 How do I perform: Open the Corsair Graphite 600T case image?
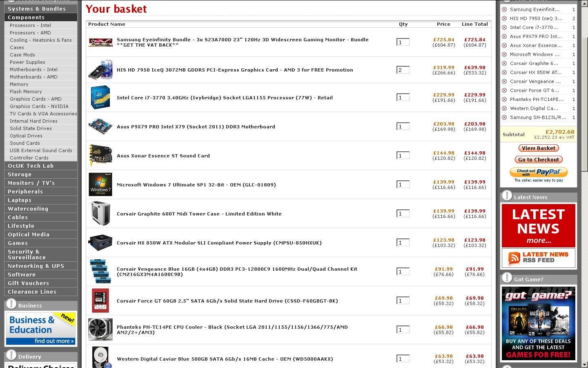100,213
